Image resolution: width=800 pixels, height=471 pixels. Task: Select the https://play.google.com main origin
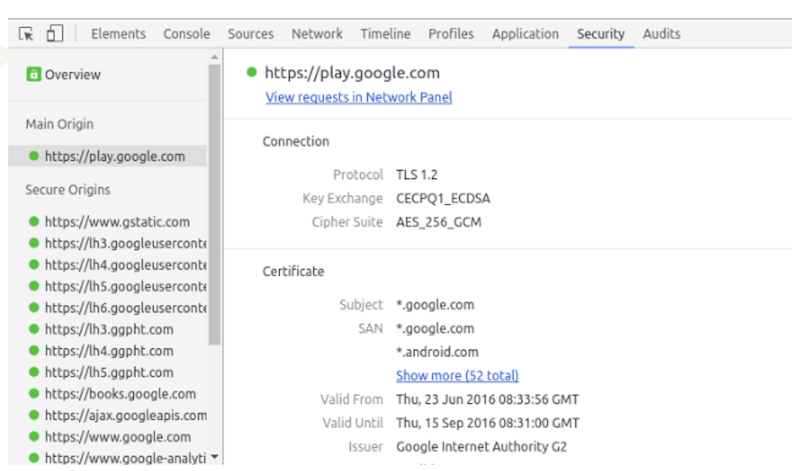[x=114, y=156]
